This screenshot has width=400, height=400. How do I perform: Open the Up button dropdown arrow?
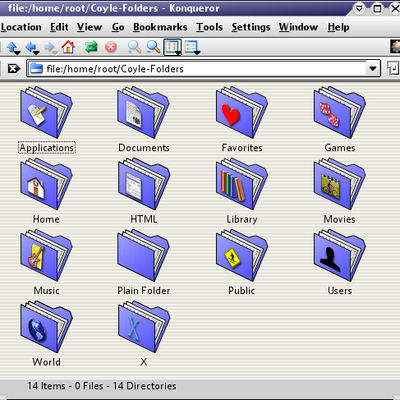point(17,53)
